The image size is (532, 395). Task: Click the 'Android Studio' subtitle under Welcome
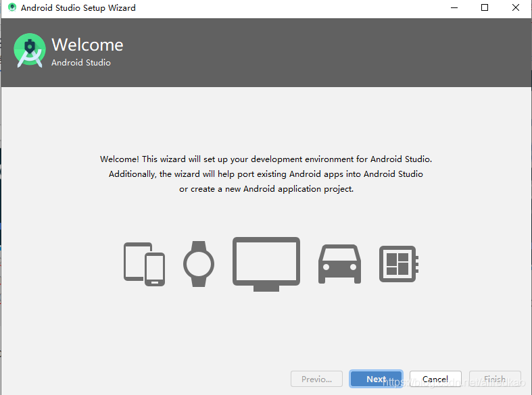point(80,63)
